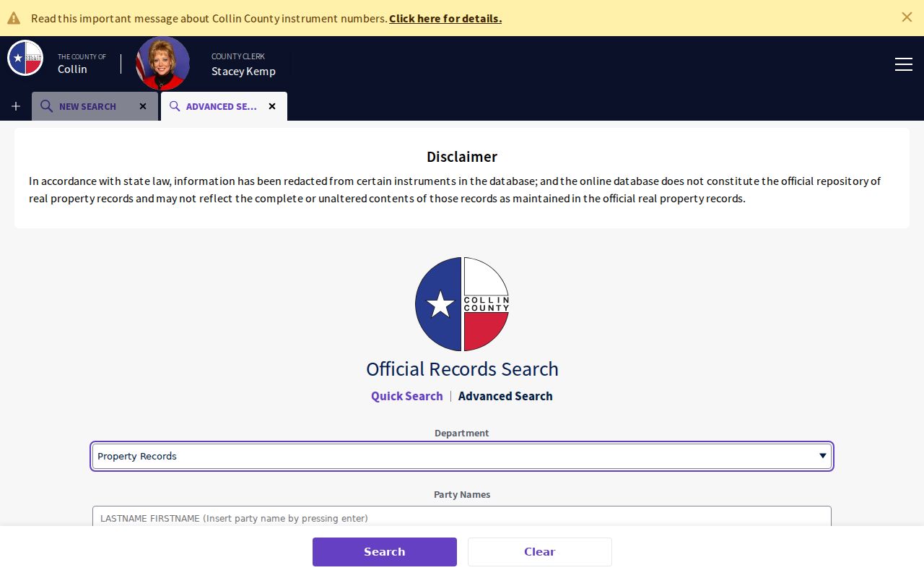Screen dimensions: 924x578
Task: Click the warning triangle icon in banner
Action: point(14,18)
